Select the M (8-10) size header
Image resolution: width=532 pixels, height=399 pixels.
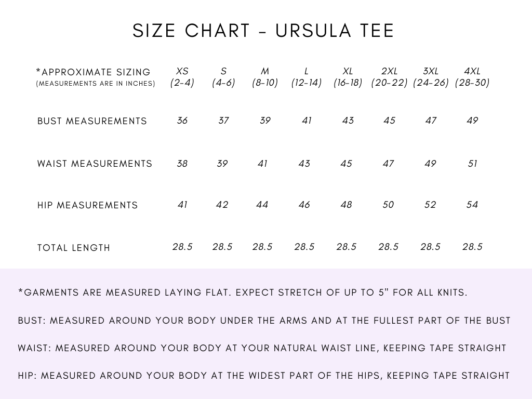pos(265,77)
